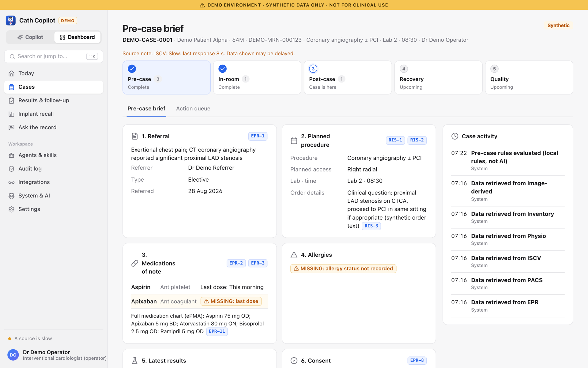
Task: Select the In-room stage card
Action: 257,77
